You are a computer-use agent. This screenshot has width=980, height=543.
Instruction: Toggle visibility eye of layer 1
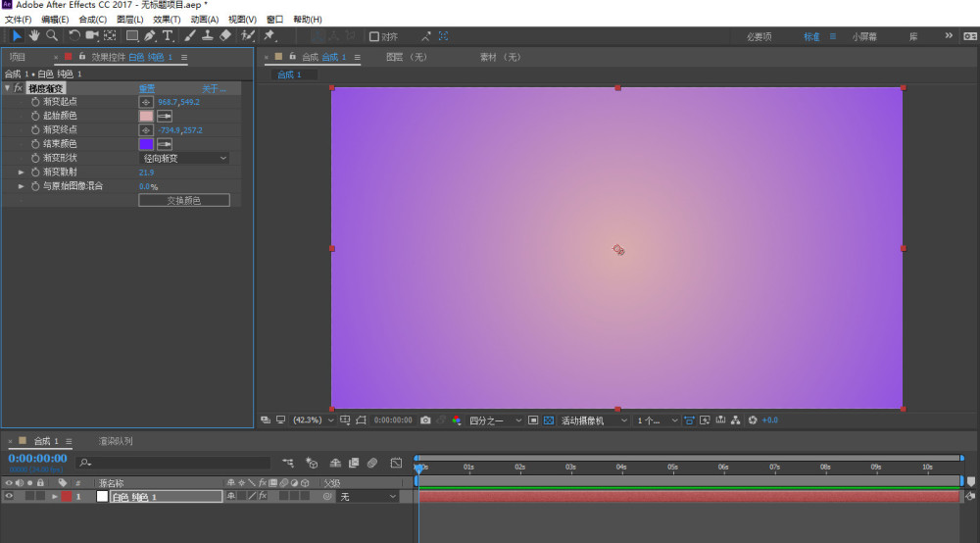pos(9,497)
